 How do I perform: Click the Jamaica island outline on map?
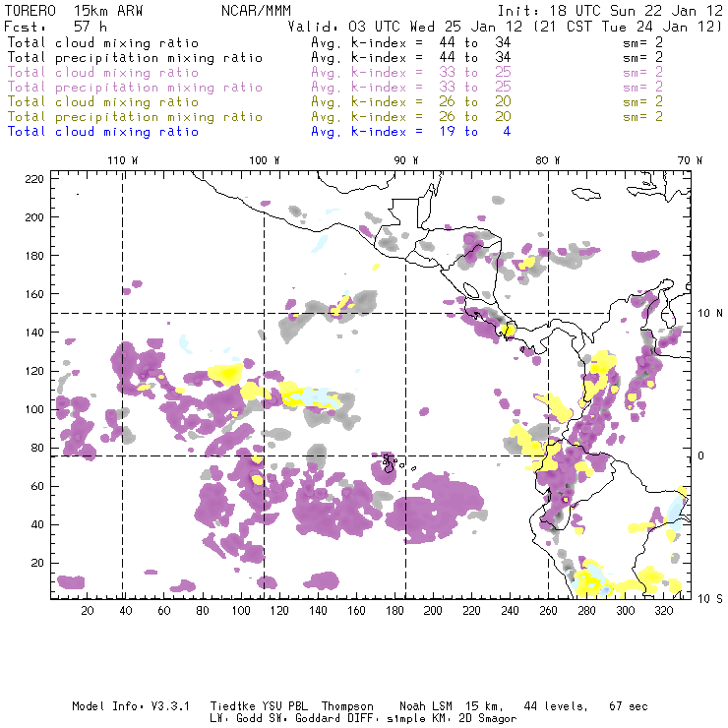click(x=586, y=193)
